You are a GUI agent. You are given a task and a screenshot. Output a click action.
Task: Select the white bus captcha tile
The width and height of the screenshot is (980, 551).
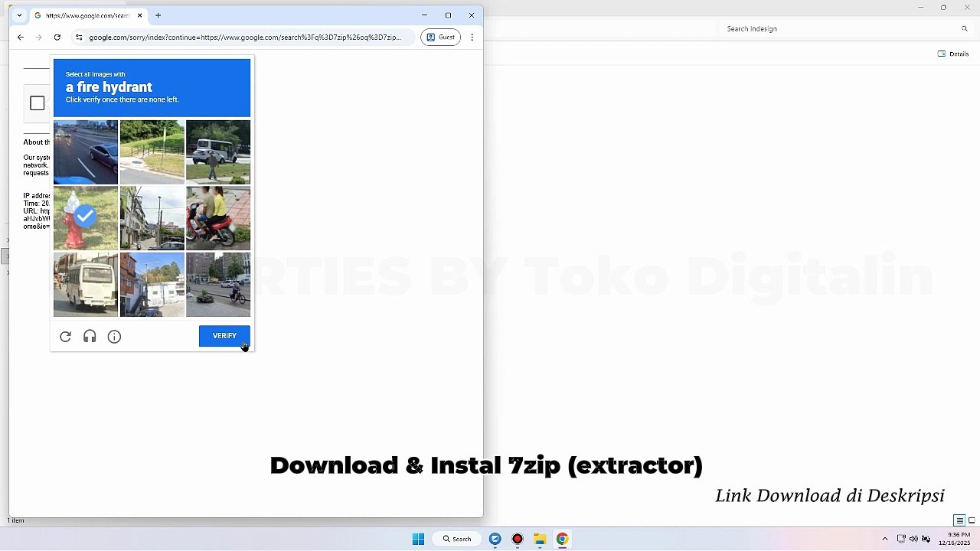tap(86, 285)
